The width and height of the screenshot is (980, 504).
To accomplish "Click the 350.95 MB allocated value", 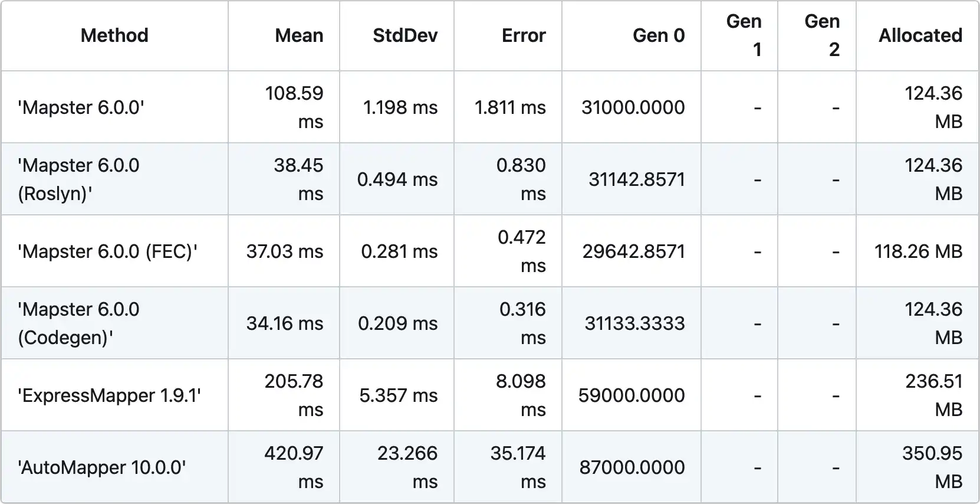I will pyautogui.click(x=932, y=467).
